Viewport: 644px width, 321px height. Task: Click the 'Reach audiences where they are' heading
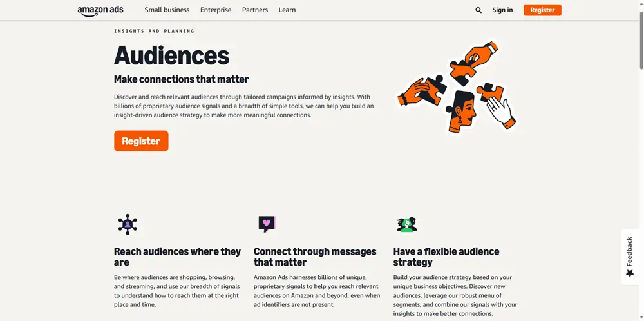click(177, 257)
